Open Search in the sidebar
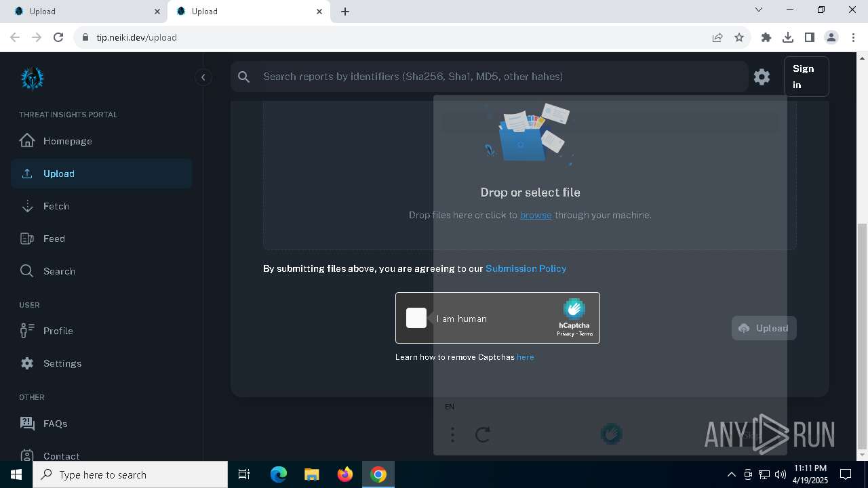The height and width of the screenshot is (488, 868). click(101, 271)
